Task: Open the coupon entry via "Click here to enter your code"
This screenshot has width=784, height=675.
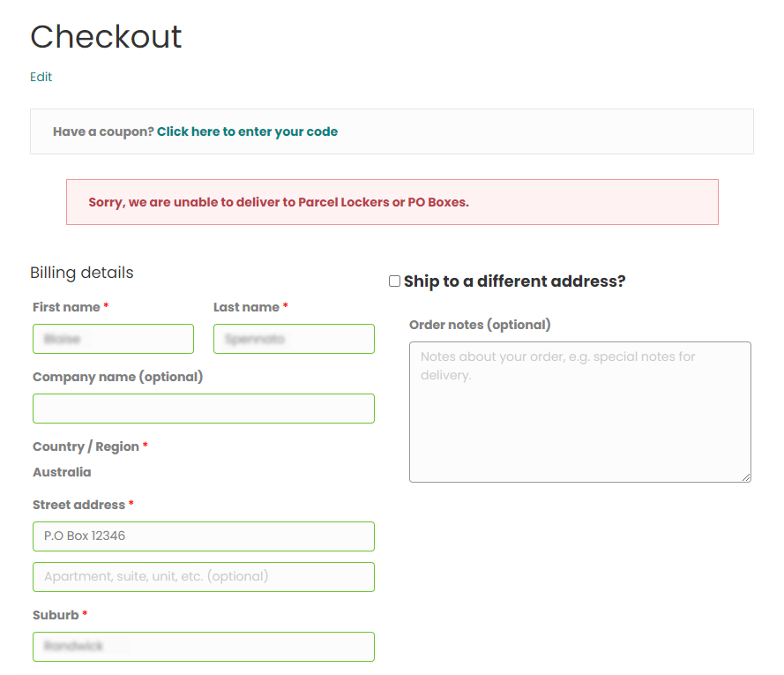Action: point(247,131)
